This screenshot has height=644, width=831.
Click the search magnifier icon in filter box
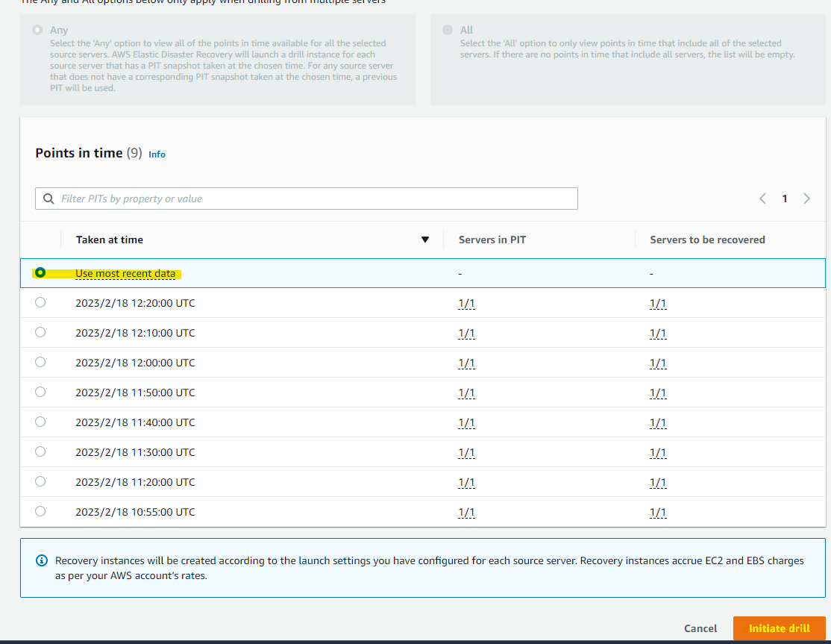click(48, 198)
